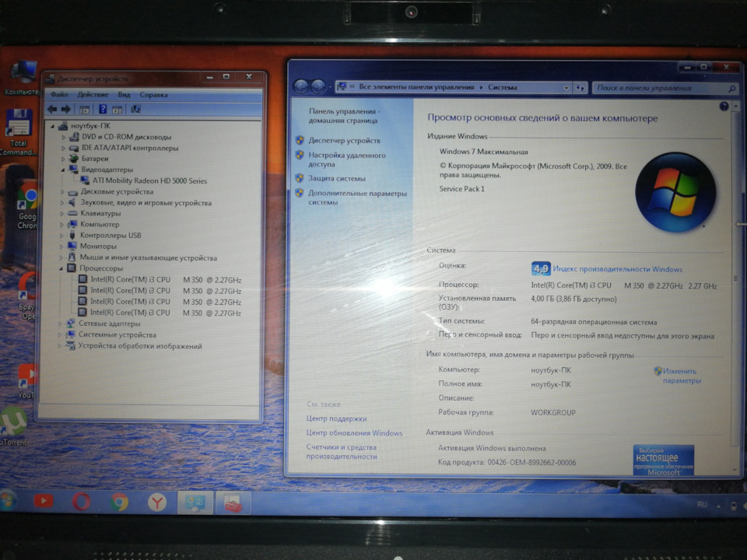Open the Total Commander desktop shortcut

click(18, 132)
